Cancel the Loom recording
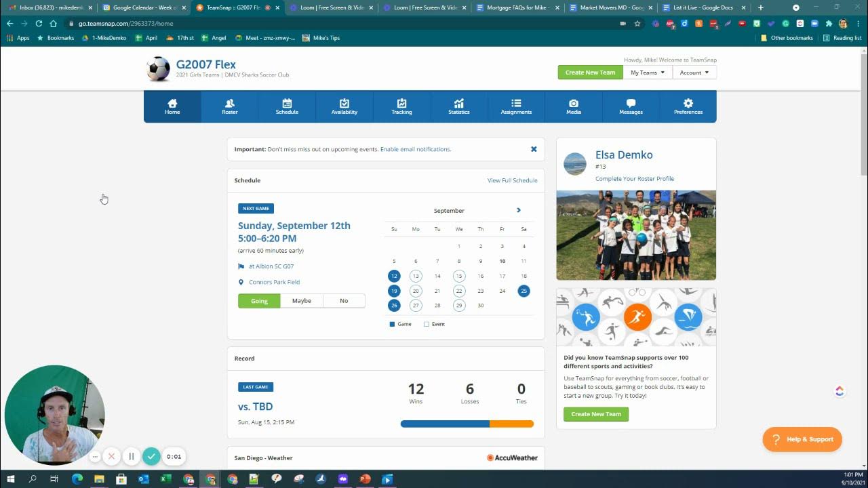Image resolution: width=868 pixels, height=488 pixels. (x=112, y=457)
